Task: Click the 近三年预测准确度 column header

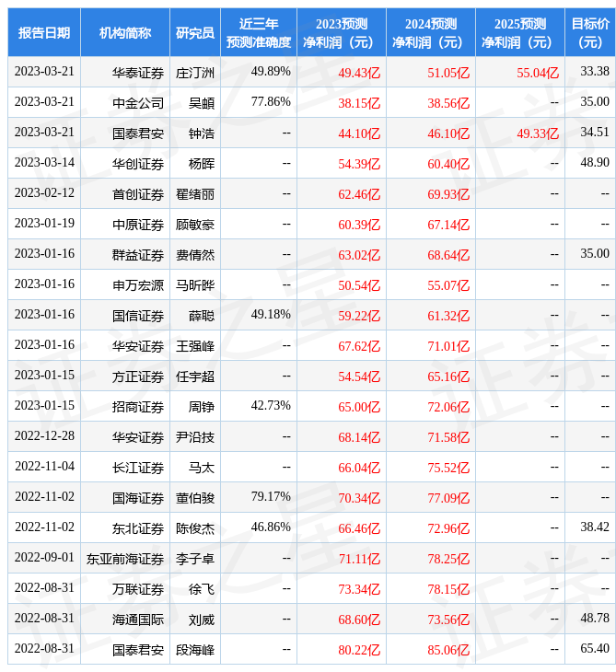Action: tap(259, 33)
